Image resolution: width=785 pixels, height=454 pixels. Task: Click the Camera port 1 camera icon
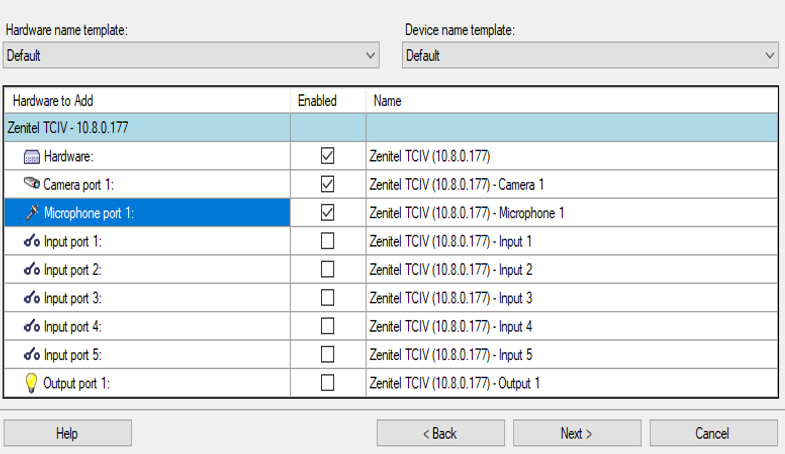(31, 184)
